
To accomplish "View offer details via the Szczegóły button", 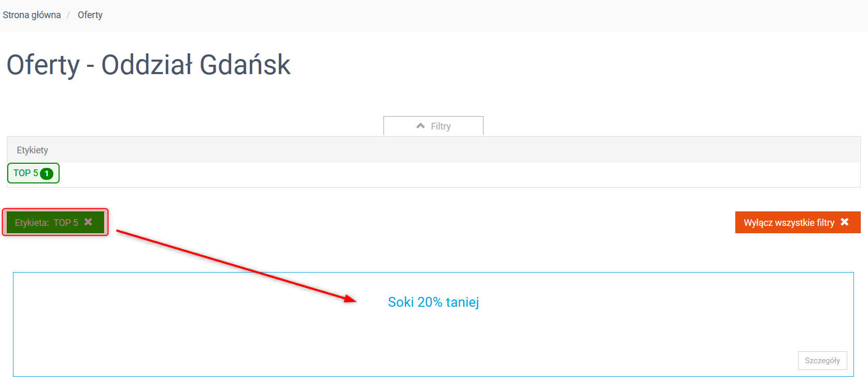I will (x=822, y=361).
